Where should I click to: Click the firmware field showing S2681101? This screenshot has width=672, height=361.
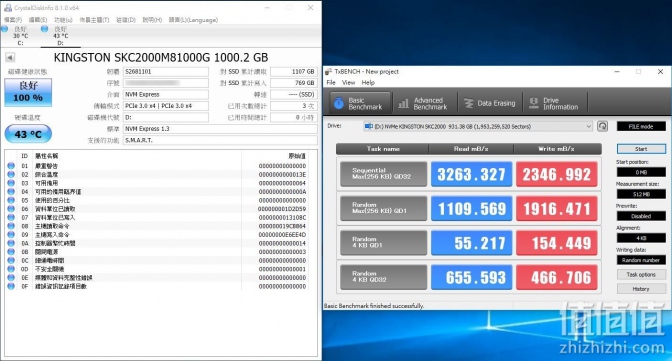[x=165, y=72]
